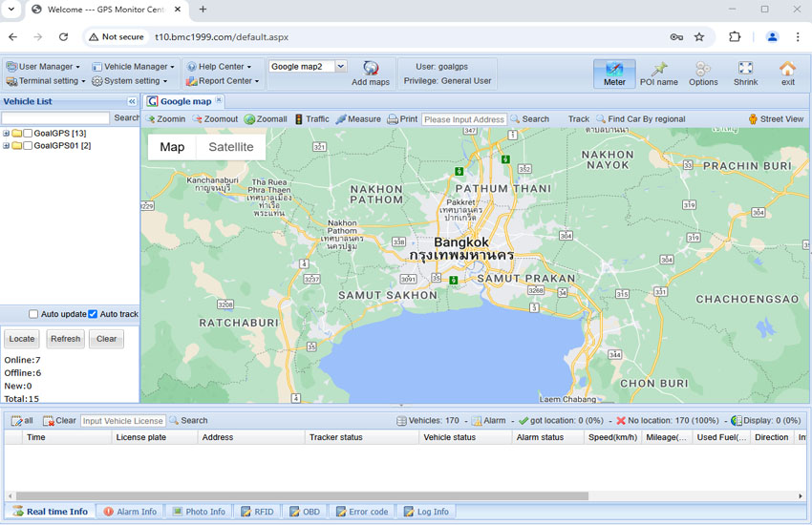Click Search next to address input

click(529, 119)
